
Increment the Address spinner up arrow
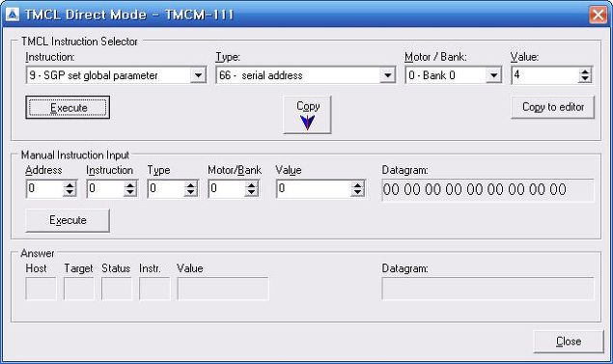tap(70, 185)
